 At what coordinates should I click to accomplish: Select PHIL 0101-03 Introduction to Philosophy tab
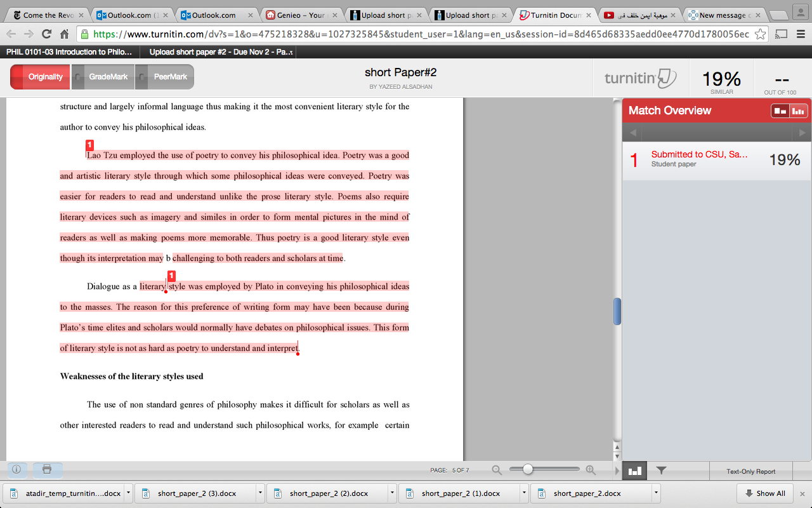69,52
